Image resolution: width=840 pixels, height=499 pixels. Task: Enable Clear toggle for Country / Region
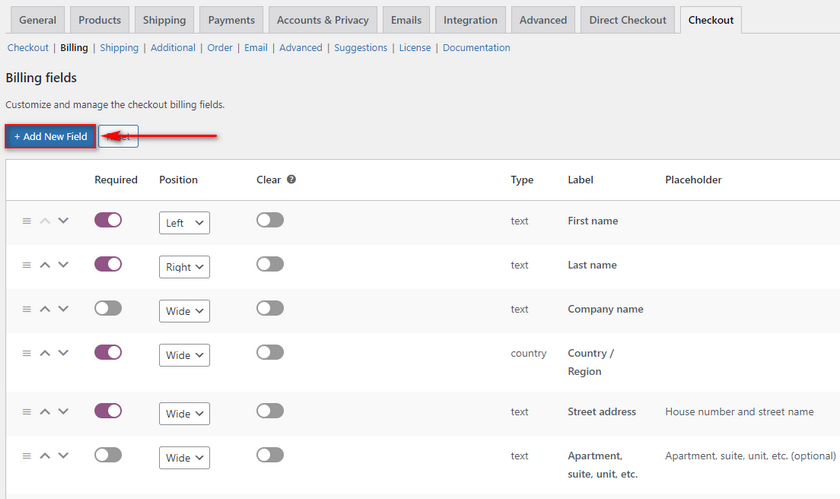(270, 352)
